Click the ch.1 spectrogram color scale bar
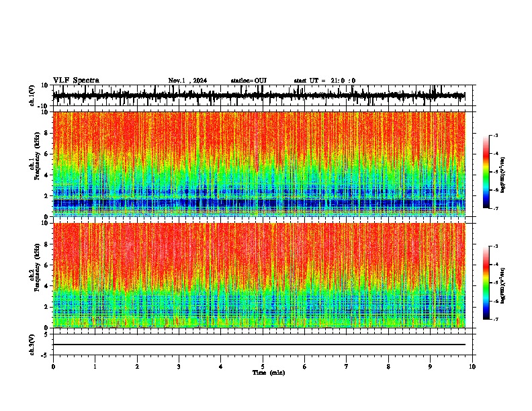The width and height of the screenshot is (532, 411). 486,172
